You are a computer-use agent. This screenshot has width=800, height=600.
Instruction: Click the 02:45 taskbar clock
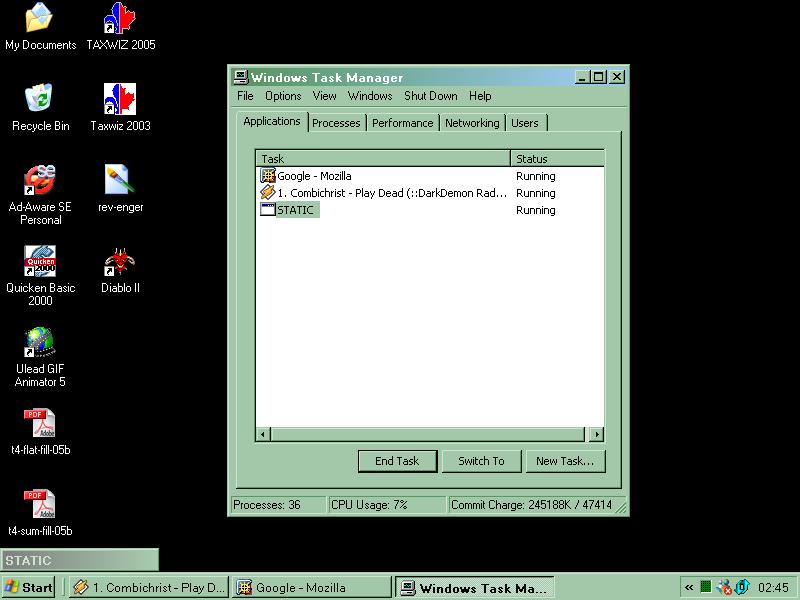pos(772,587)
